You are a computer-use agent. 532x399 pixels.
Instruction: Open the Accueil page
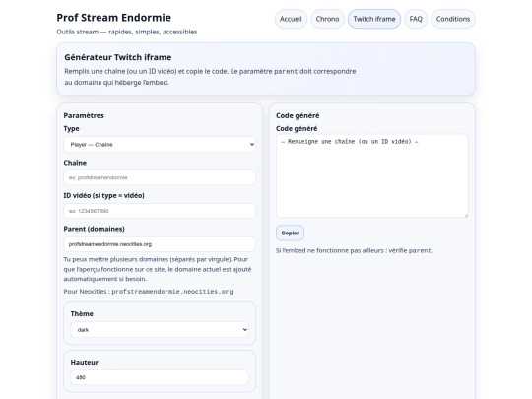[x=291, y=19]
